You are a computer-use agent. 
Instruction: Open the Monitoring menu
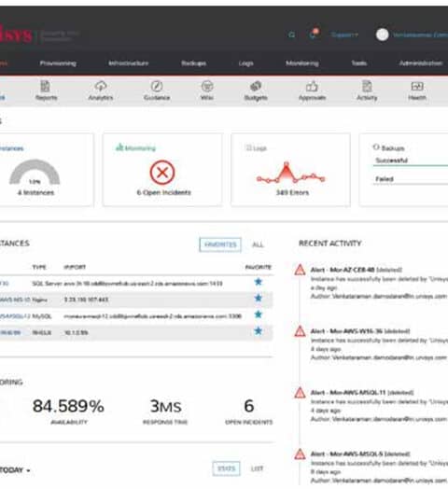302,63
